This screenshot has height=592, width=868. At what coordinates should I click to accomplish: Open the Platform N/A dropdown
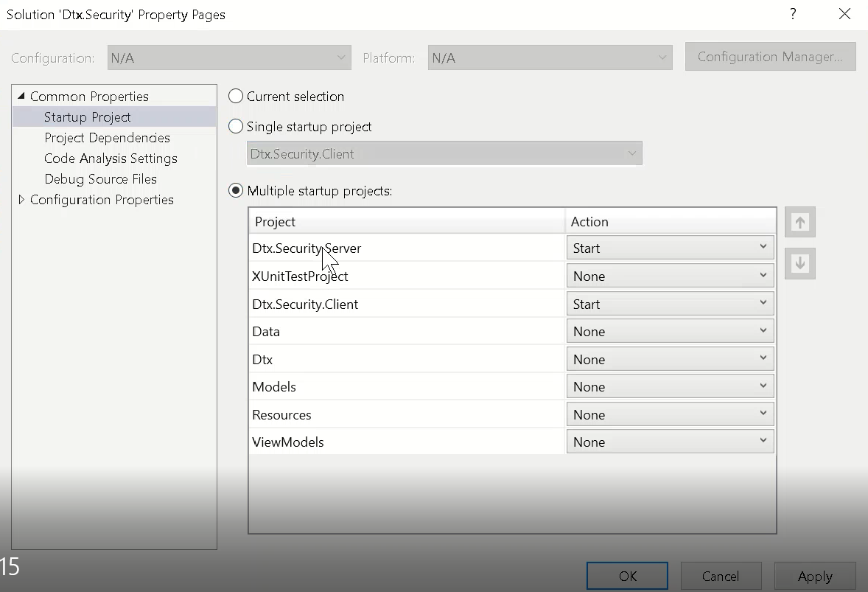click(x=550, y=58)
